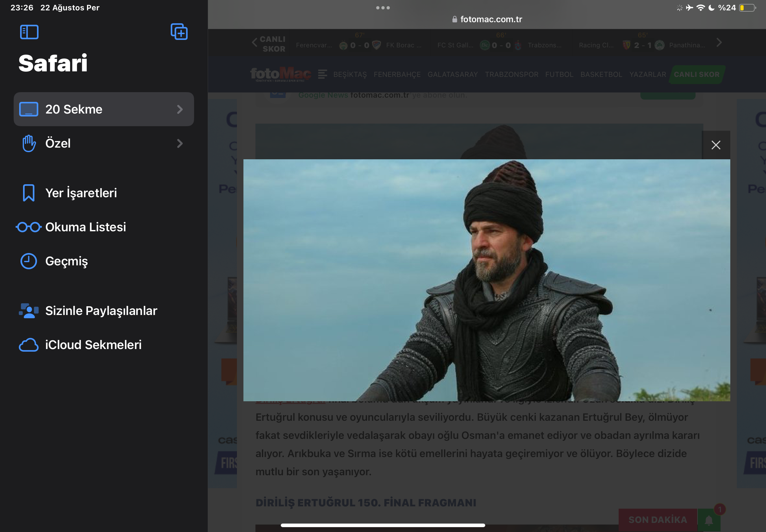Click the cloud icon beside iCloud Sekmeleri
Image resolution: width=766 pixels, height=532 pixels.
[x=29, y=345]
